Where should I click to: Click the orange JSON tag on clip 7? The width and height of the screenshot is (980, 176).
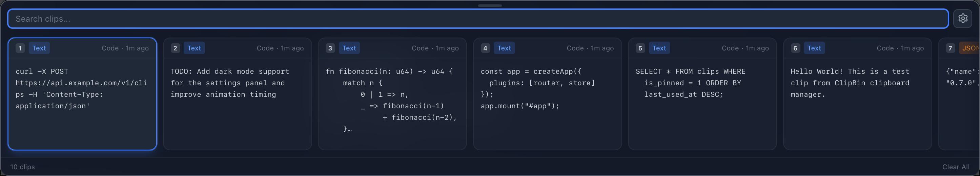point(969,48)
